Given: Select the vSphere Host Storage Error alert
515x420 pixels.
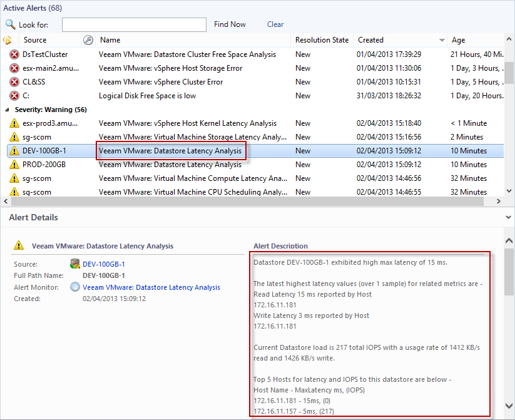Looking at the screenshot, I should click(170, 68).
